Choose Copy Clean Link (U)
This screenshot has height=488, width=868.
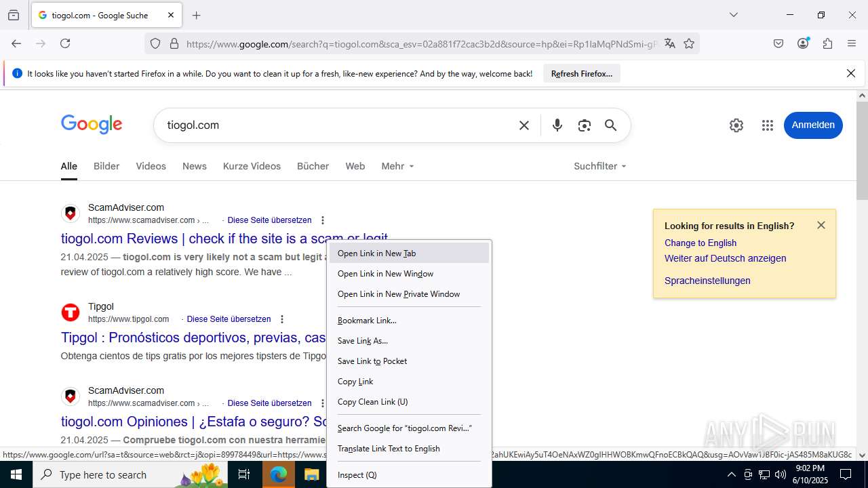click(x=409, y=402)
